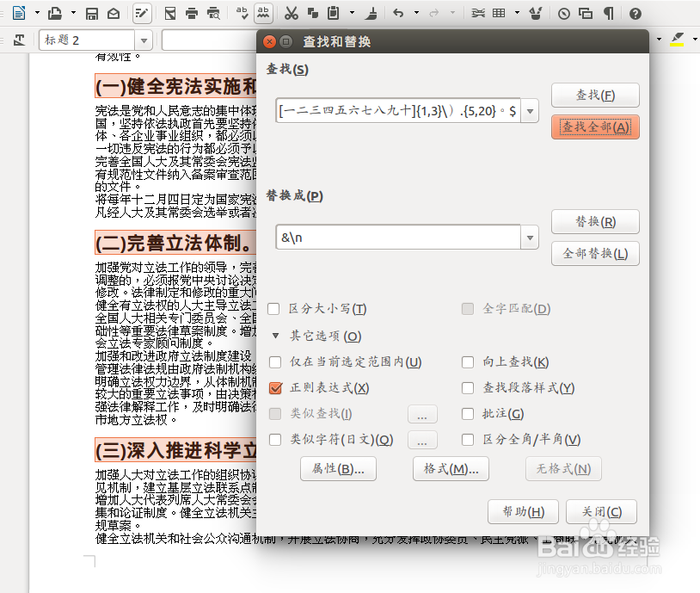Screen dimensions: 700x593
Task: Uncheck 正则表达式 checkbox
Action: tap(275, 388)
